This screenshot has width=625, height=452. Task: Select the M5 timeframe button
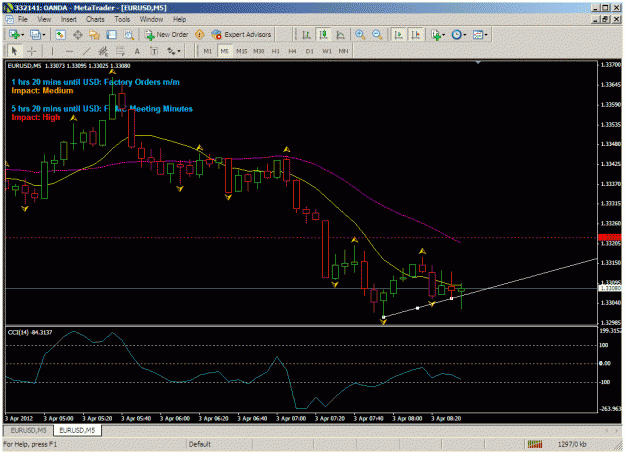(x=224, y=51)
